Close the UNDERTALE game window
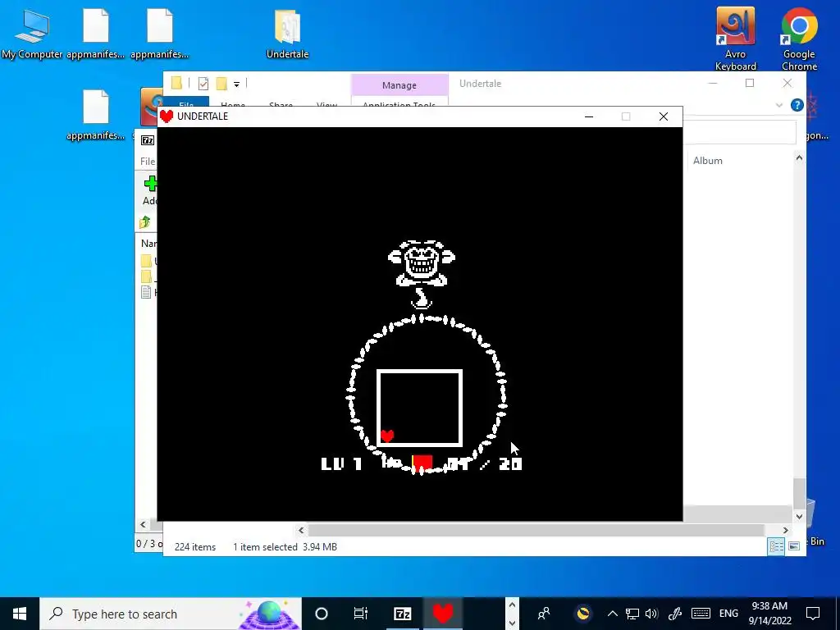Screen dimensions: 840x630 (x=663, y=116)
